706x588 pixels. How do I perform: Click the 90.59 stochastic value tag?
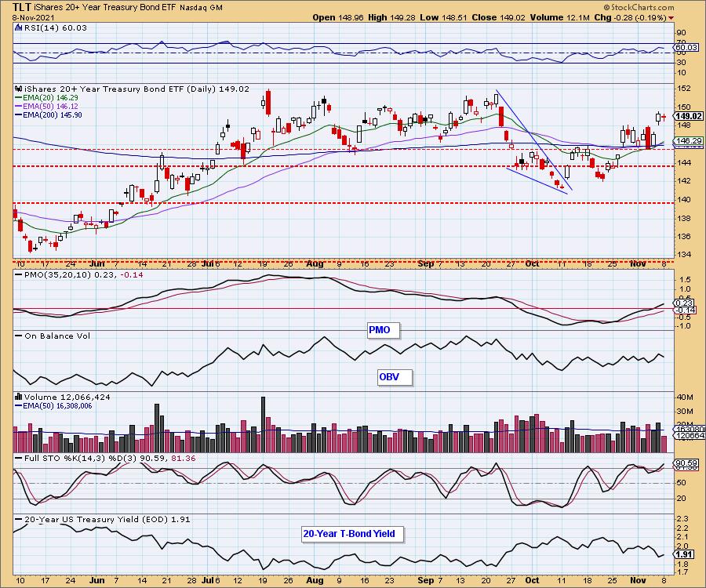point(686,463)
